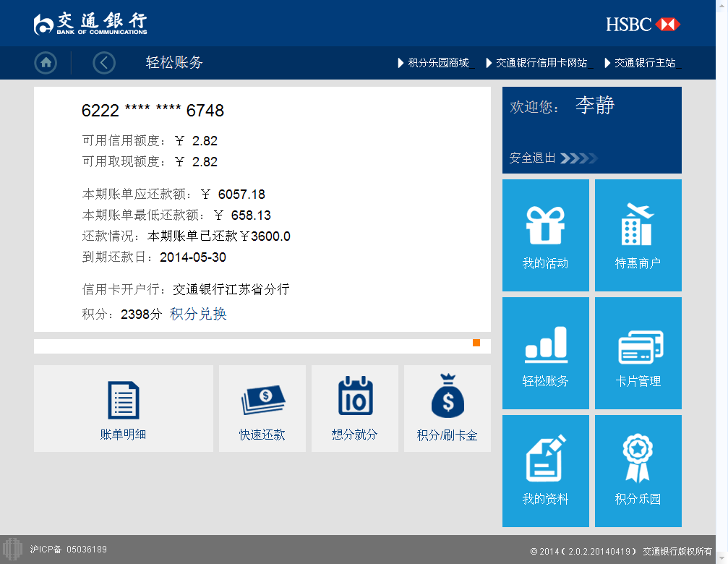Click the footer copyright 交通银行版权所有

(x=677, y=551)
